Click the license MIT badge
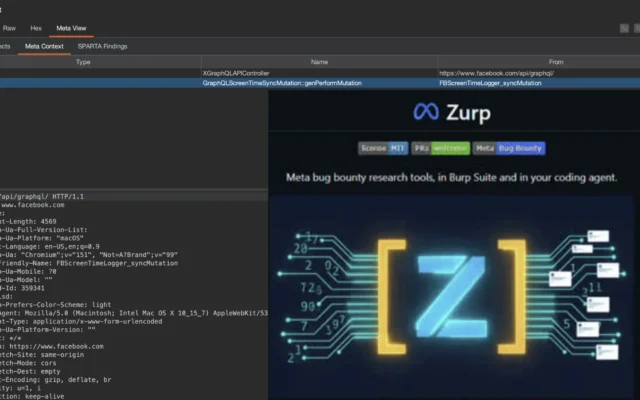The image size is (640, 400). tap(383, 148)
